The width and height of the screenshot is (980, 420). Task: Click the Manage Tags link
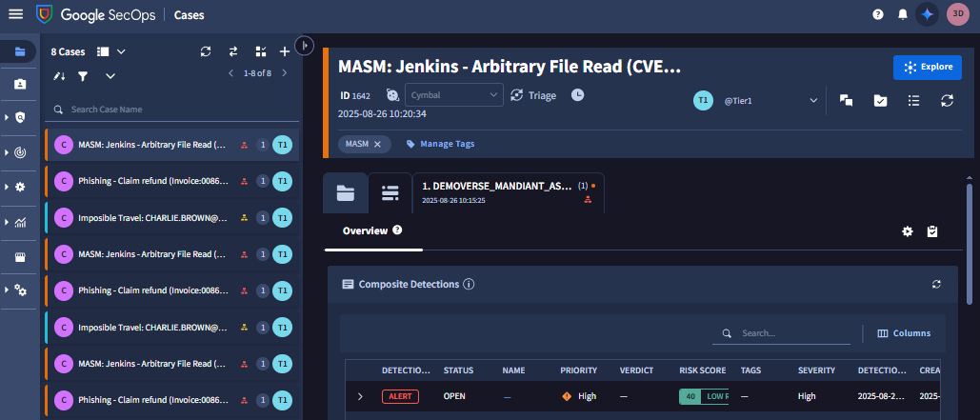click(x=440, y=144)
